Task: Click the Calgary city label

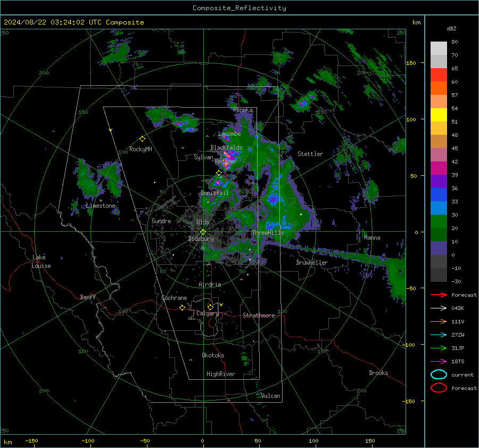Action: point(208,313)
